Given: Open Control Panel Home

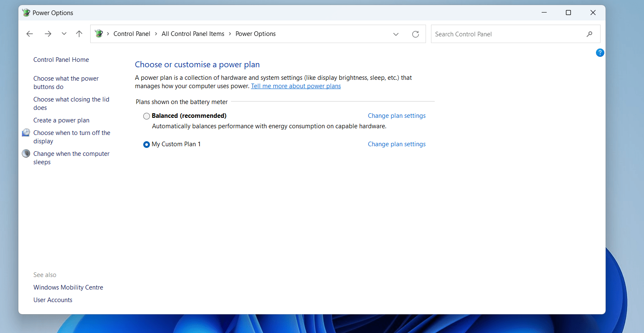Looking at the screenshot, I should click(x=61, y=60).
